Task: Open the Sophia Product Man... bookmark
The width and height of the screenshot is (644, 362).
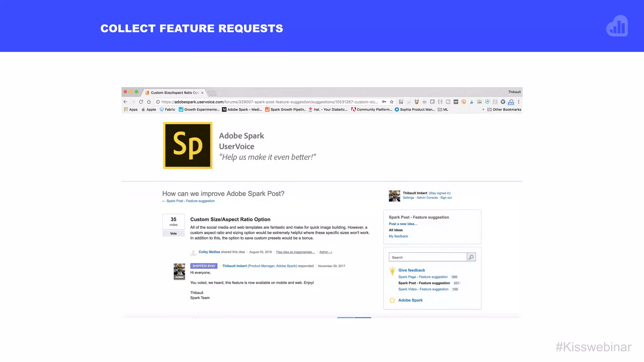Action: [415, 109]
